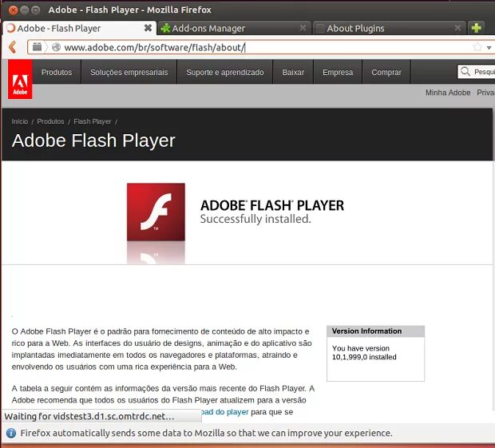
Task: Open the URL history dropdown arrow
Action: pos(489,48)
